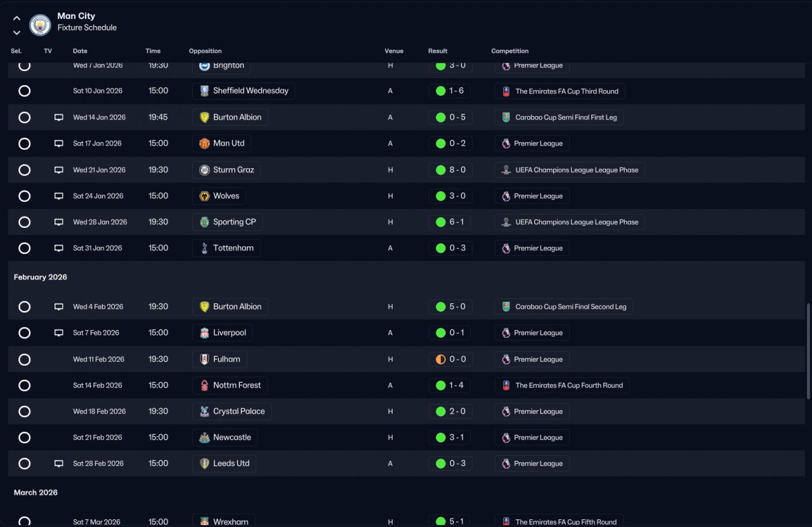Sort by the Competition column header
The width and height of the screenshot is (812, 527).
509,51
